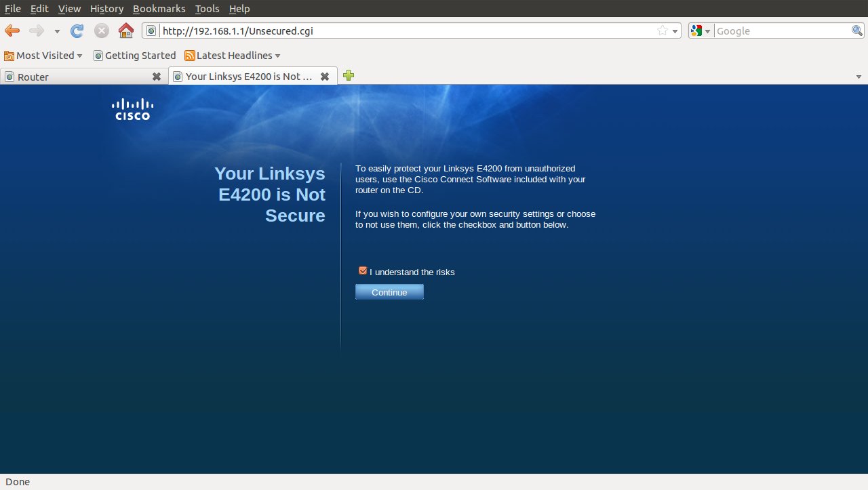Uncheck the I understand the risks checkbox
The width and height of the screenshot is (868, 490).
click(x=363, y=271)
